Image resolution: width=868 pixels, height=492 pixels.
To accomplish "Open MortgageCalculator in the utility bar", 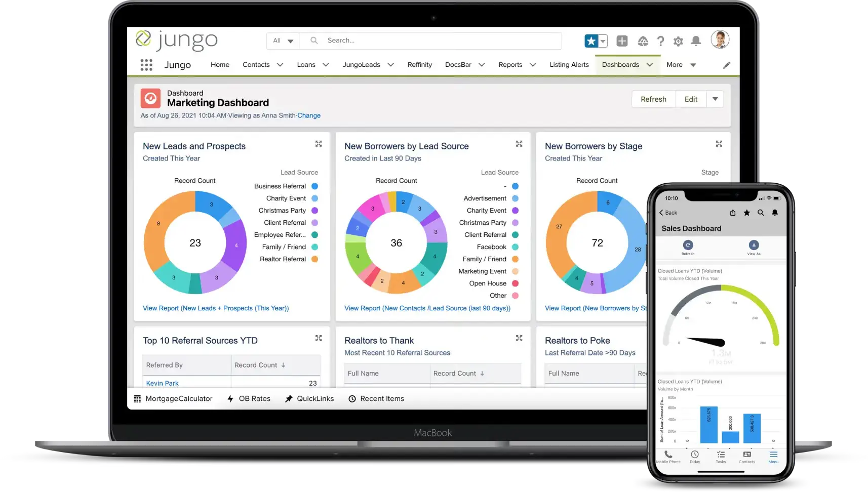I will point(173,399).
